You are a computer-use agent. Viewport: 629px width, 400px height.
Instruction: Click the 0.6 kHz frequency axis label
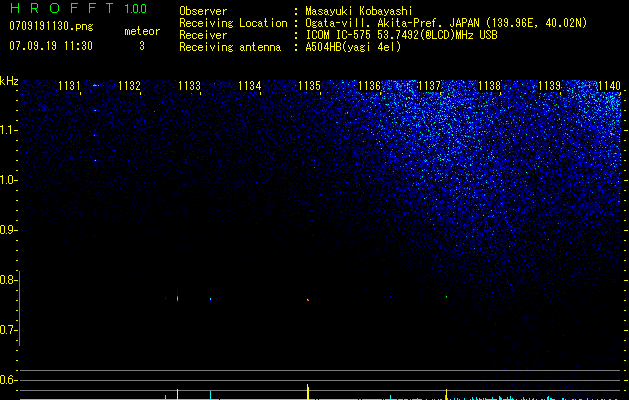7,380
